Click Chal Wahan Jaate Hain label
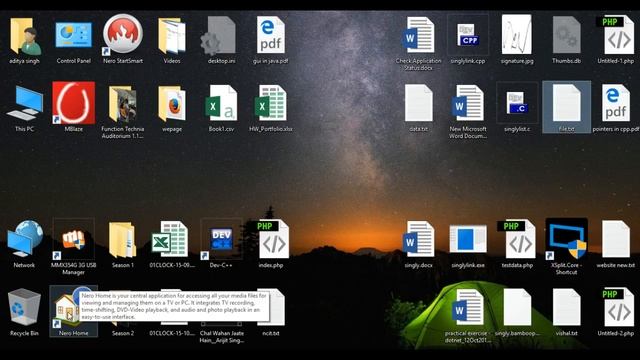The image size is (640, 360). click(221, 337)
